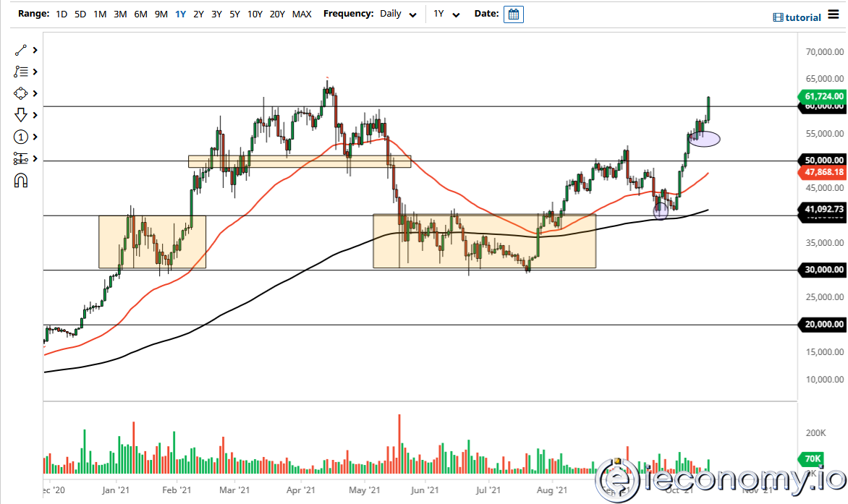Viewport: 848px width, 504px height.
Task: Toggle magnet snap mode
Action: click(20, 180)
